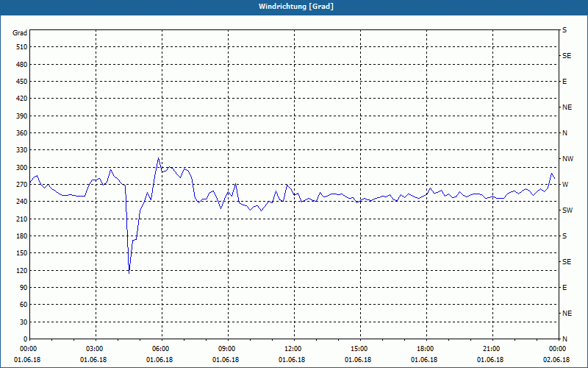Select the 300 degree axis label

coord(22,168)
